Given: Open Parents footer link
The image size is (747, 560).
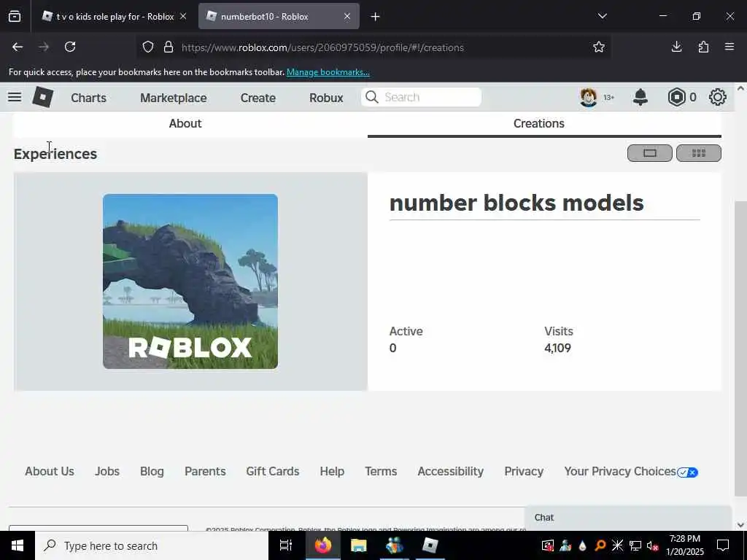Looking at the screenshot, I should (205, 471).
